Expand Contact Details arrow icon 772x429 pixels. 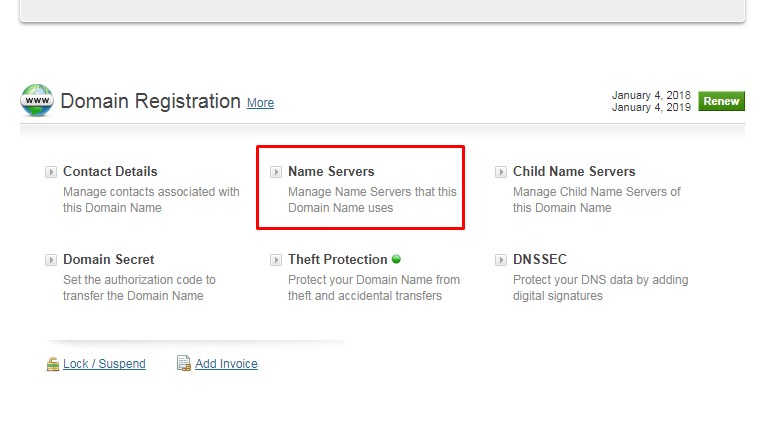point(51,172)
